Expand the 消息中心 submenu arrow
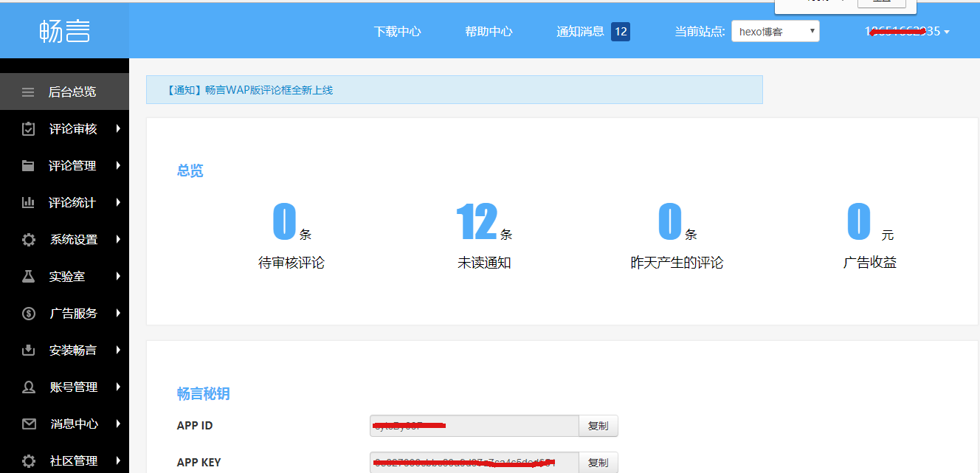The image size is (980, 473). coord(118,424)
